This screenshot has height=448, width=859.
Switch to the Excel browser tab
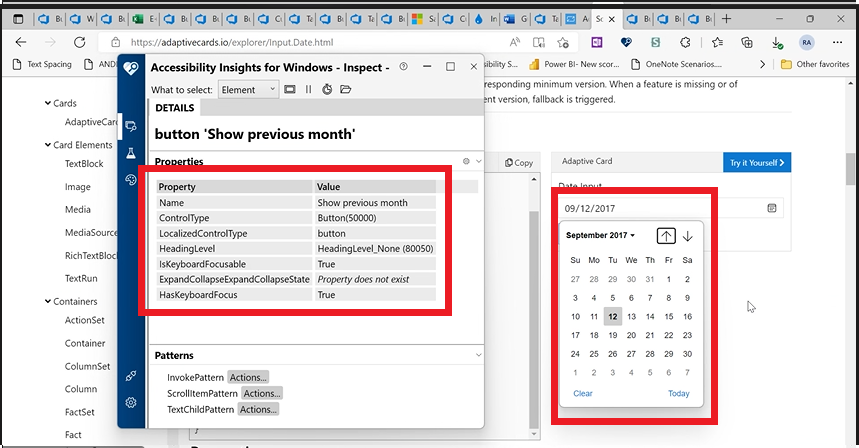pos(144,19)
